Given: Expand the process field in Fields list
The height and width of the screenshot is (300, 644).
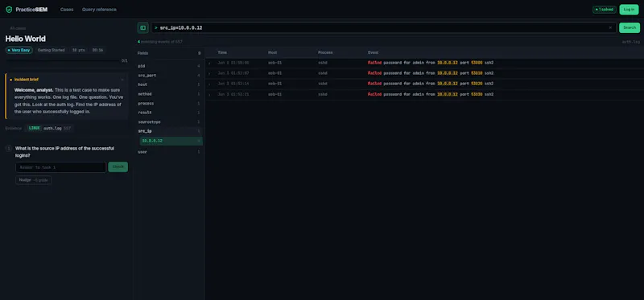Looking at the screenshot, I should point(169,104).
